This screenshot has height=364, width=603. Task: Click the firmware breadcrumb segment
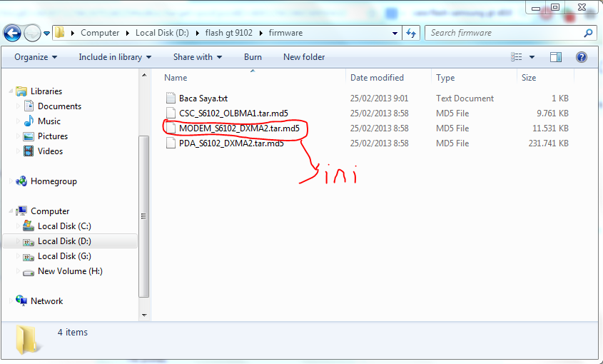tap(285, 33)
